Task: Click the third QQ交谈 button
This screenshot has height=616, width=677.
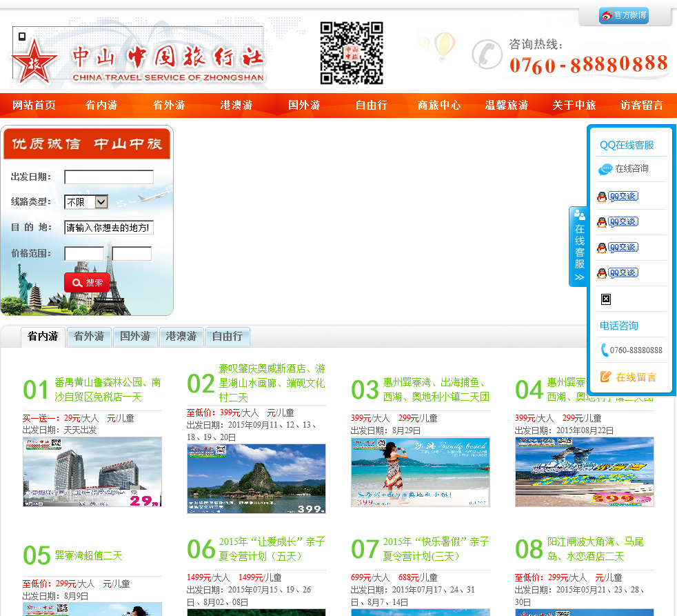Action: click(618, 248)
